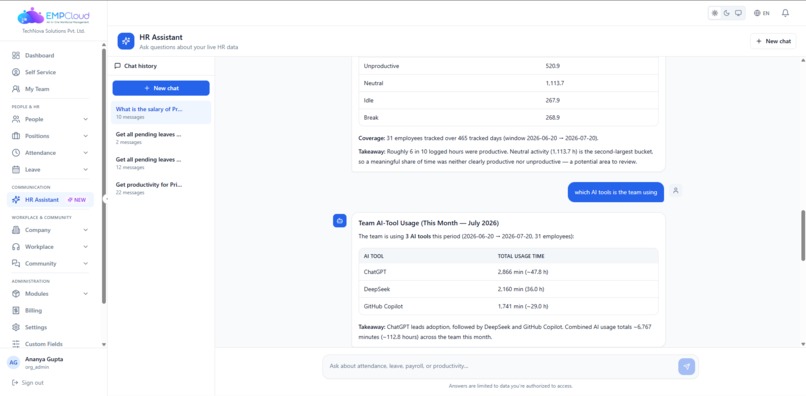Expand the Leave menu chevron
The width and height of the screenshot is (806, 396).
[x=85, y=170]
